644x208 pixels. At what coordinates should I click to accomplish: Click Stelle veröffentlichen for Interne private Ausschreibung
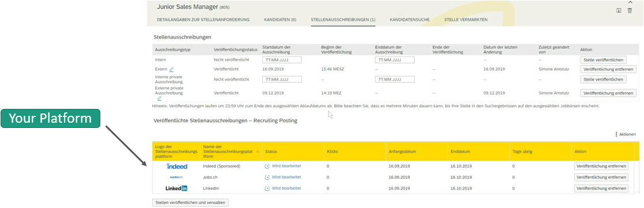pos(603,79)
